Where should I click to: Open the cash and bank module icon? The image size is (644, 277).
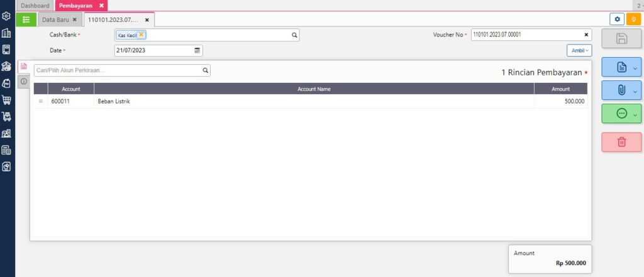click(6, 67)
